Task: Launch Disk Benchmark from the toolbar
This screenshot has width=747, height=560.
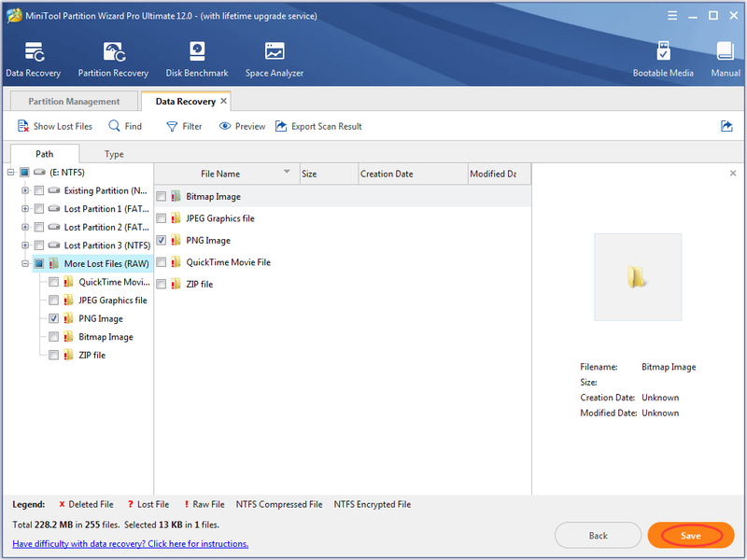Action: point(197,60)
